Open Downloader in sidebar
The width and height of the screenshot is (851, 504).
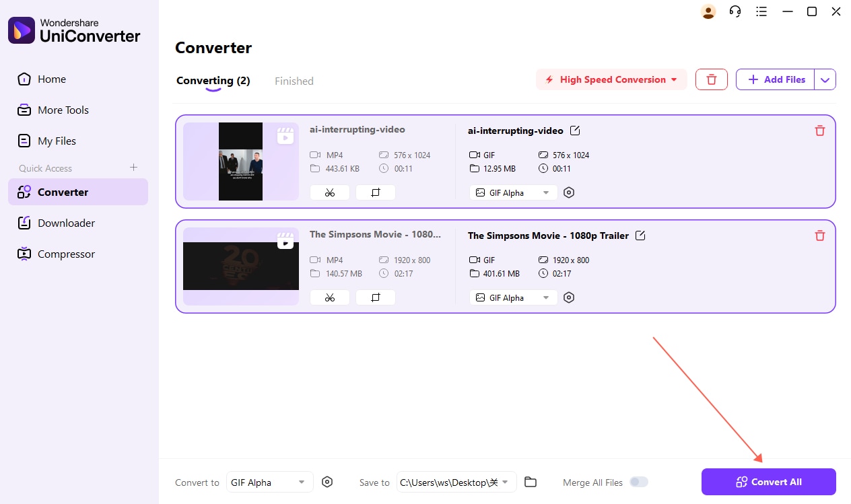(78, 223)
